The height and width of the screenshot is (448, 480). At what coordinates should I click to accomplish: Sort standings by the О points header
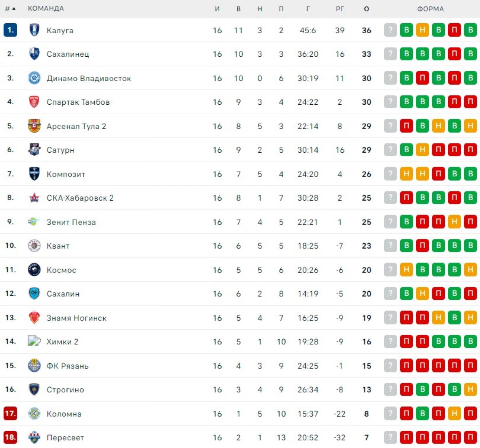pyautogui.click(x=366, y=9)
